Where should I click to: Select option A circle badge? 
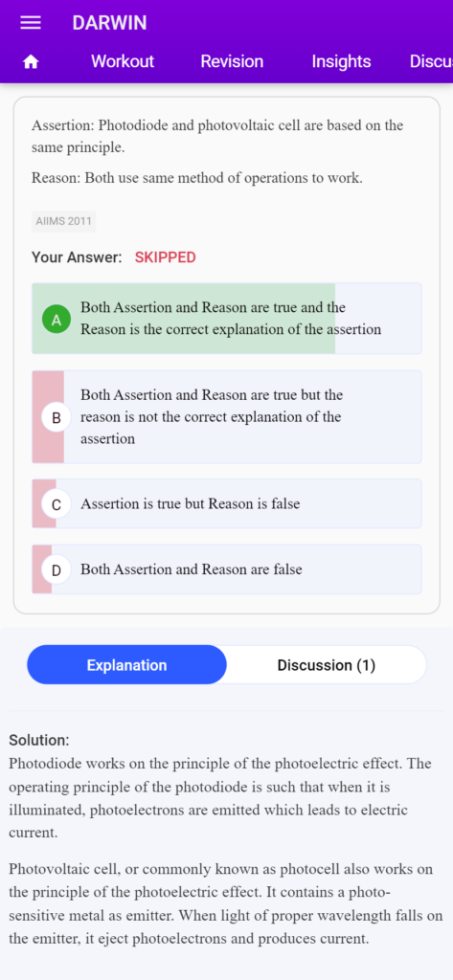pos(57,320)
